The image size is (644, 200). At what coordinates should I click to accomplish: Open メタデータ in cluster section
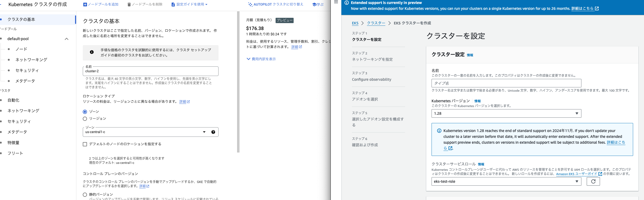point(17,132)
